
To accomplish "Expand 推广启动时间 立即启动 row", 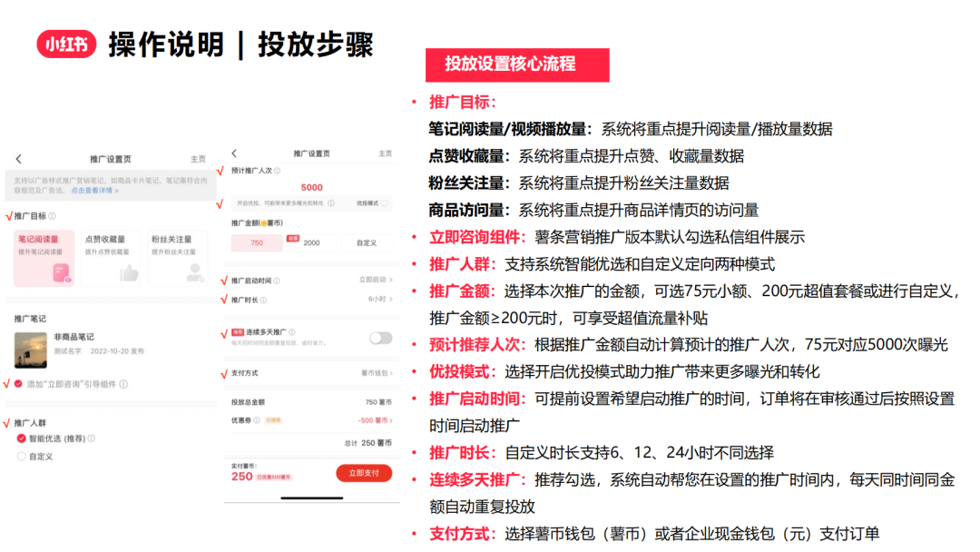I will tap(311, 280).
